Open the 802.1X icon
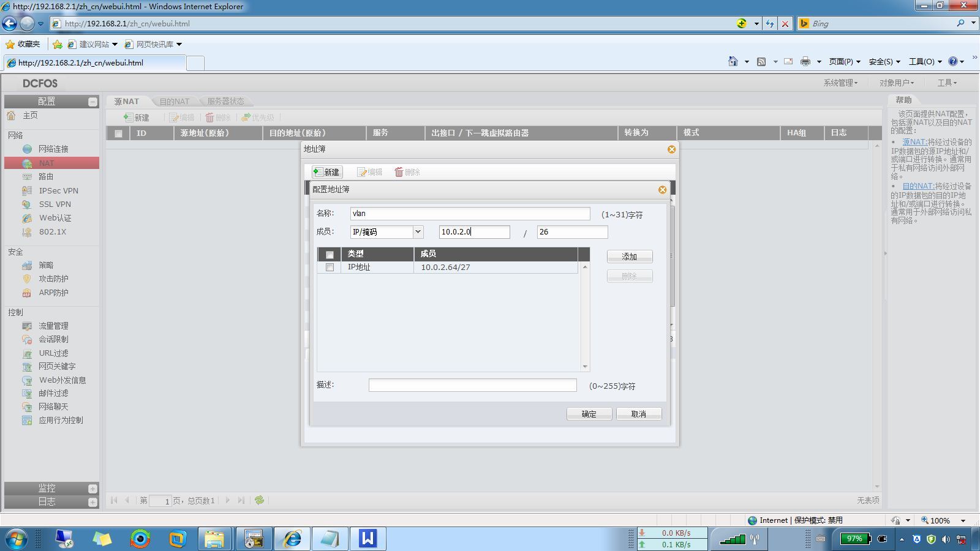This screenshot has height=551, width=980. click(27, 232)
